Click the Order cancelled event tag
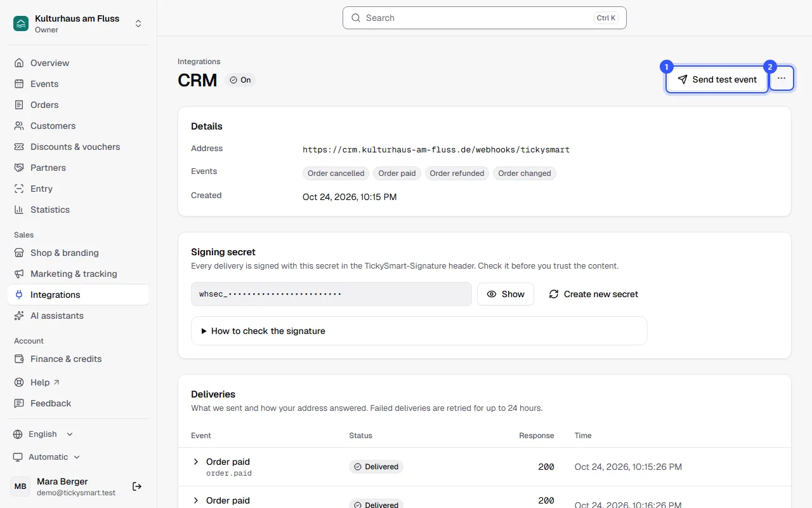Image resolution: width=812 pixels, height=508 pixels. coord(336,173)
